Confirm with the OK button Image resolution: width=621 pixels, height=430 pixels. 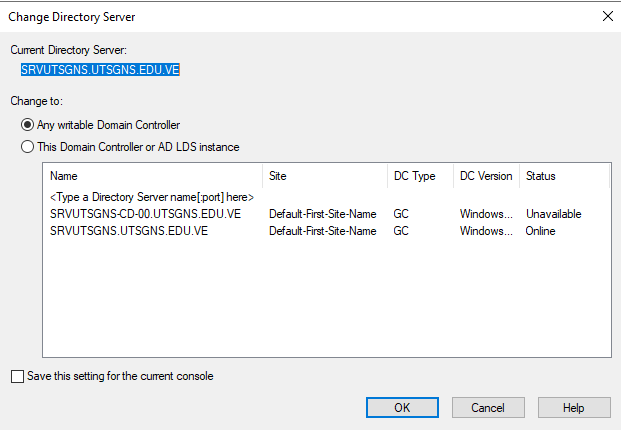[x=402, y=407]
